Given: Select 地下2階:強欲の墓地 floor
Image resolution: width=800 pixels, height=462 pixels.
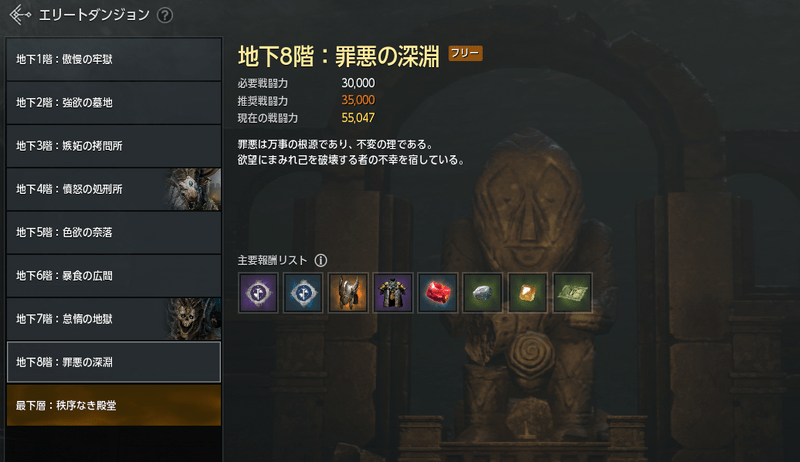Looking at the screenshot, I should tap(114, 102).
